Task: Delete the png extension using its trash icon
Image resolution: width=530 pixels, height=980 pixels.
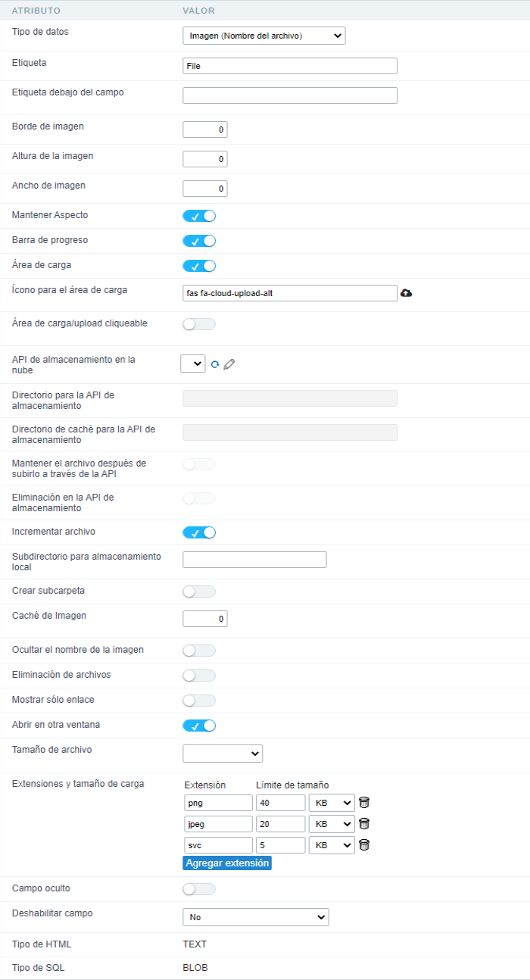Action: (x=363, y=802)
